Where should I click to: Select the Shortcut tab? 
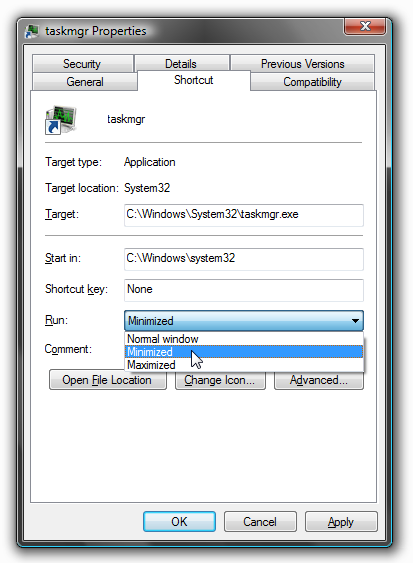[x=194, y=80]
